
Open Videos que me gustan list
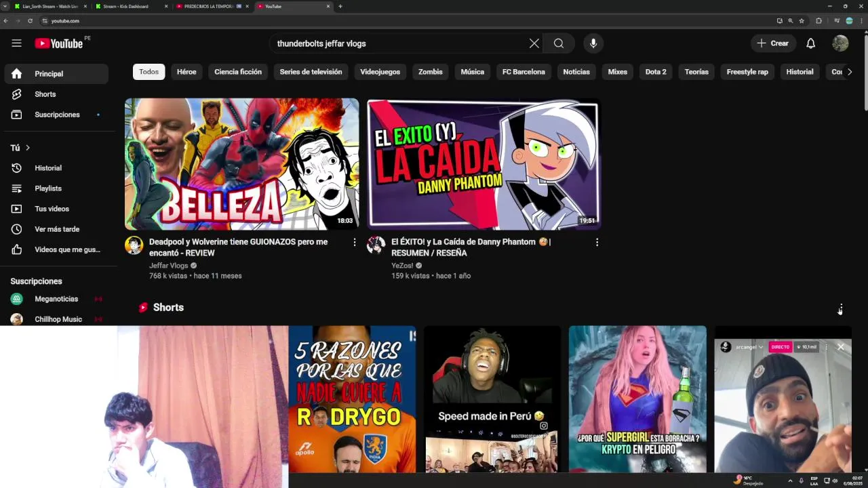pos(56,249)
